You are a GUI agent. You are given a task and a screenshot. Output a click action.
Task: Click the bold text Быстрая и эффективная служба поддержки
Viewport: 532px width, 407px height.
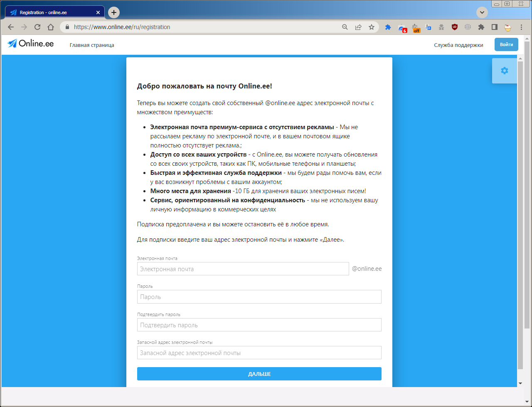pyautogui.click(x=216, y=173)
